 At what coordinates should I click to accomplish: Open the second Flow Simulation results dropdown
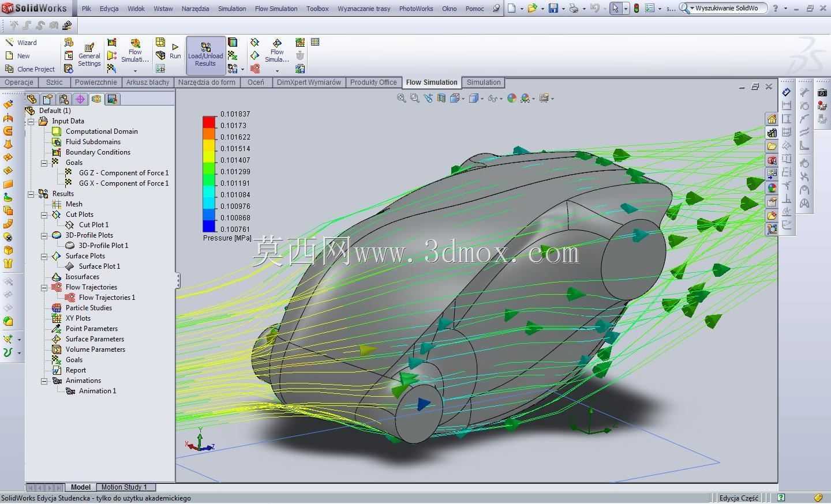coord(277,55)
